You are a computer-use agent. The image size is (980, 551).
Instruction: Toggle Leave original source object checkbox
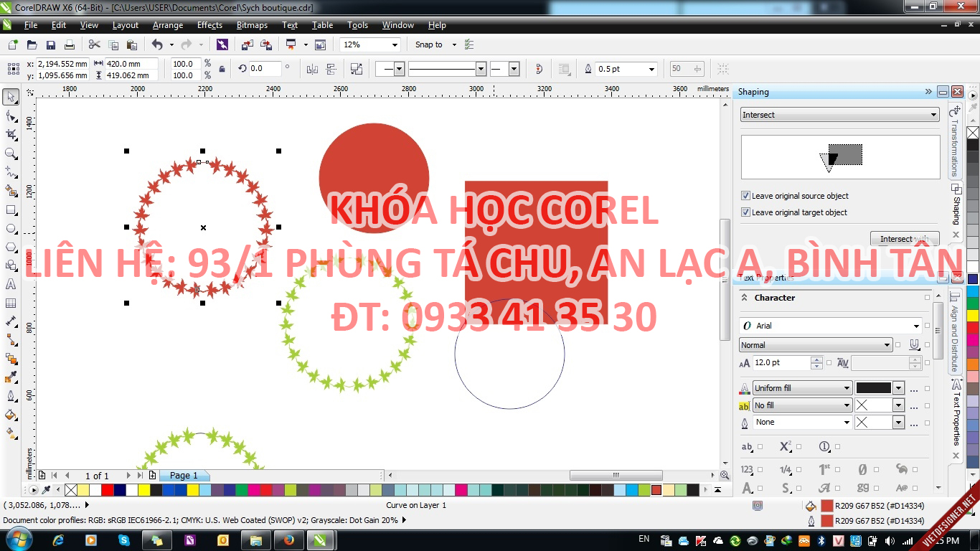click(746, 196)
